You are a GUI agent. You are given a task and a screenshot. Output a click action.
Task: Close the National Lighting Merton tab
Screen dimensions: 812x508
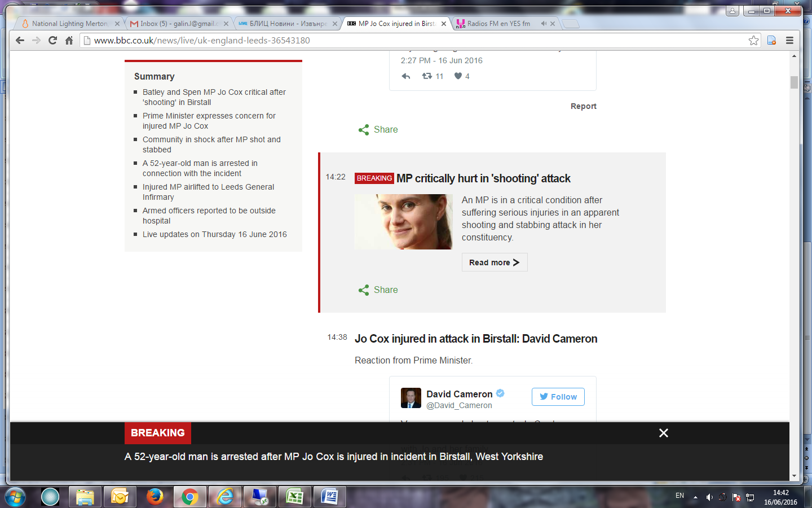tap(117, 24)
